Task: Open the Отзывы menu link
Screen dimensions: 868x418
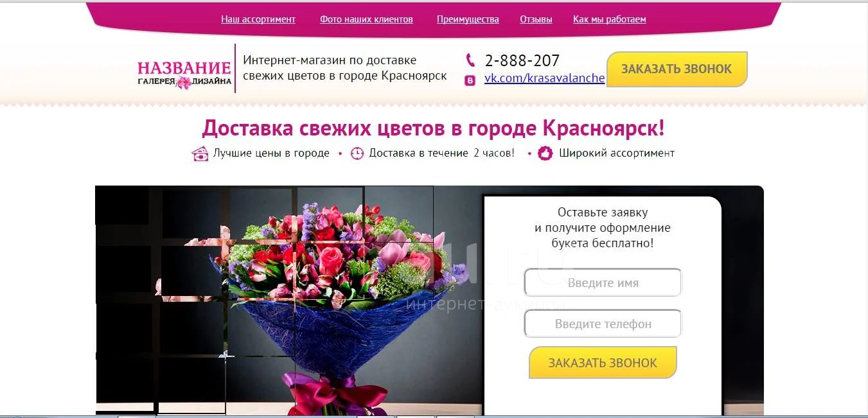Action: [x=536, y=19]
